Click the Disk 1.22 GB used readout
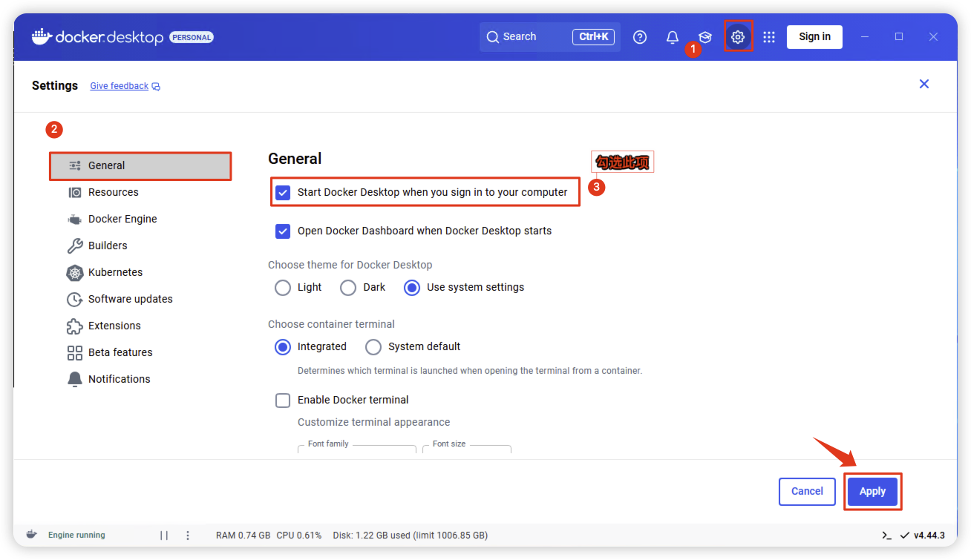The width and height of the screenshot is (971, 560). 411,535
